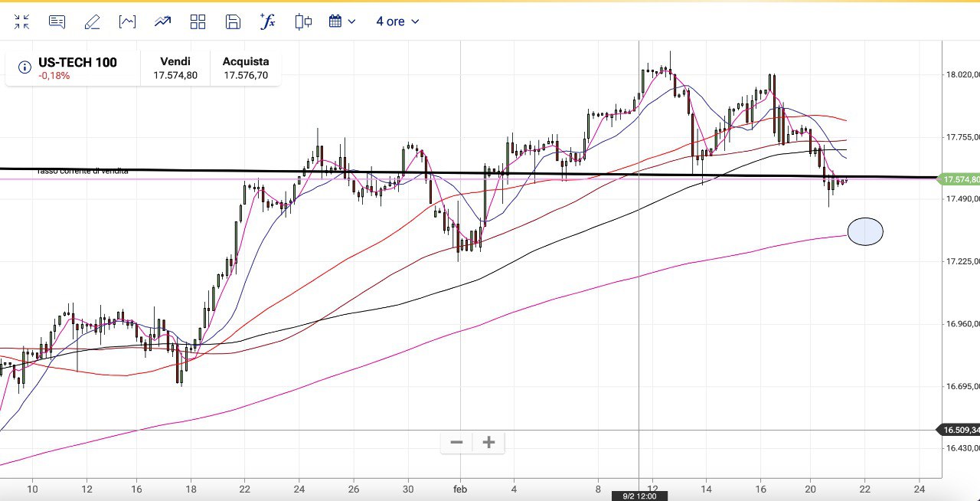Open the bracketed line chart tool
980x501 pixels.
tap(127, 21)
